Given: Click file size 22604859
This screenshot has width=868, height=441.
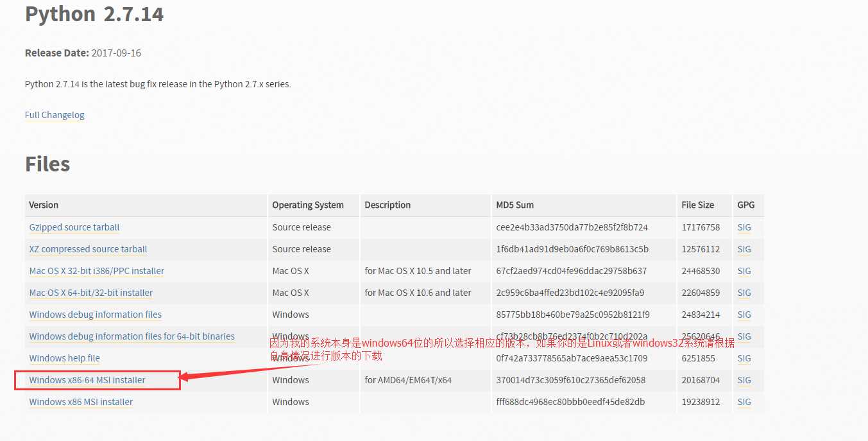Looking at the screenshot, I should pyautogui.click(x=701, y=293).
